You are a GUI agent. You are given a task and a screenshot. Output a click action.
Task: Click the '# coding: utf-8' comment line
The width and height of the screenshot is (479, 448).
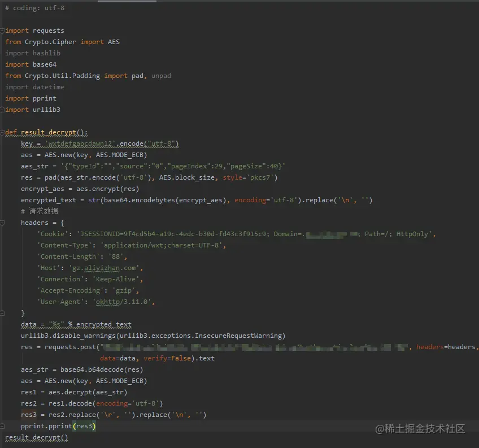click(35, 8)
